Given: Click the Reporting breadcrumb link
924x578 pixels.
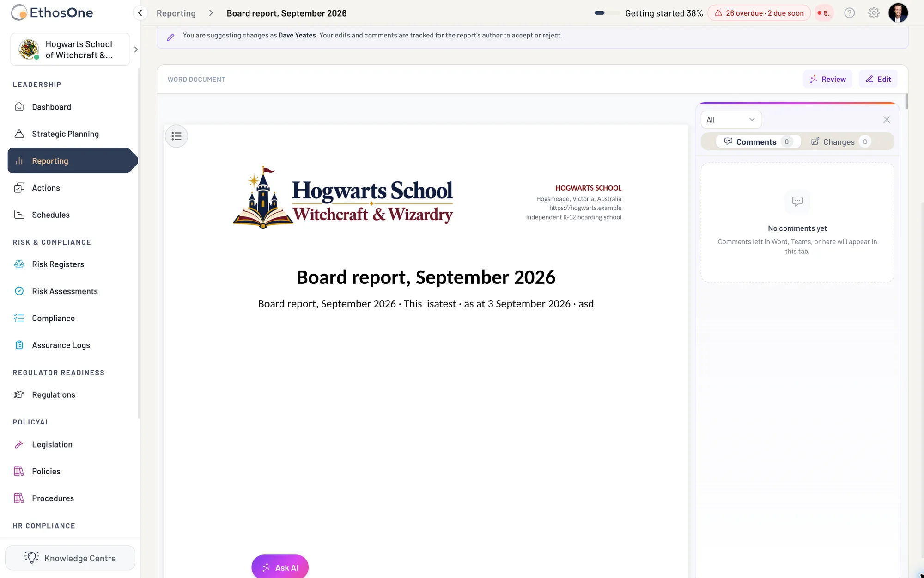Looking at the screenshot, I should tap(176, 13).
